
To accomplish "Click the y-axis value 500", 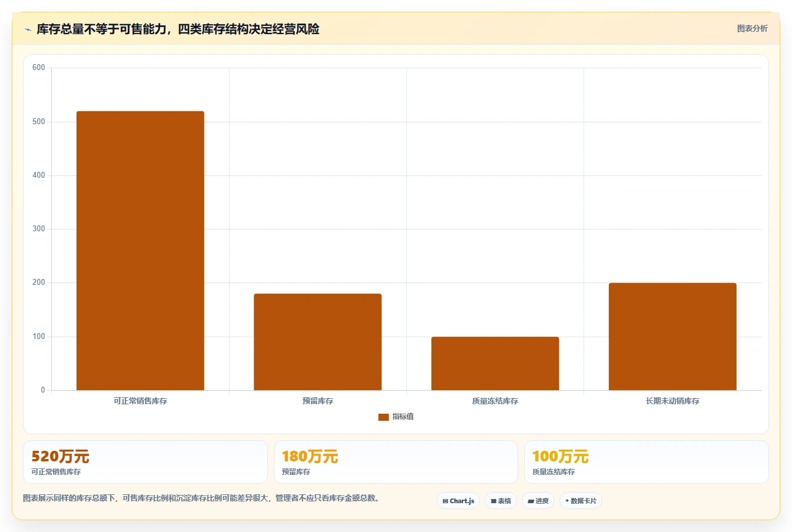I will (39, 122).
